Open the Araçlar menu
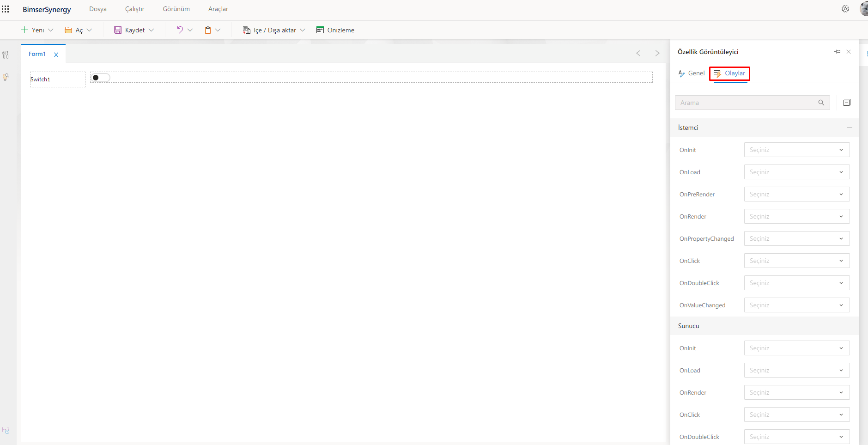This screenshot has height=445, width=868. point(218,9)
